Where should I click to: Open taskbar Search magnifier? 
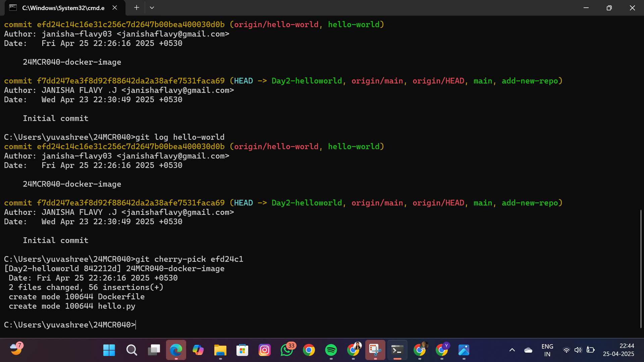[x=131, y=350]
